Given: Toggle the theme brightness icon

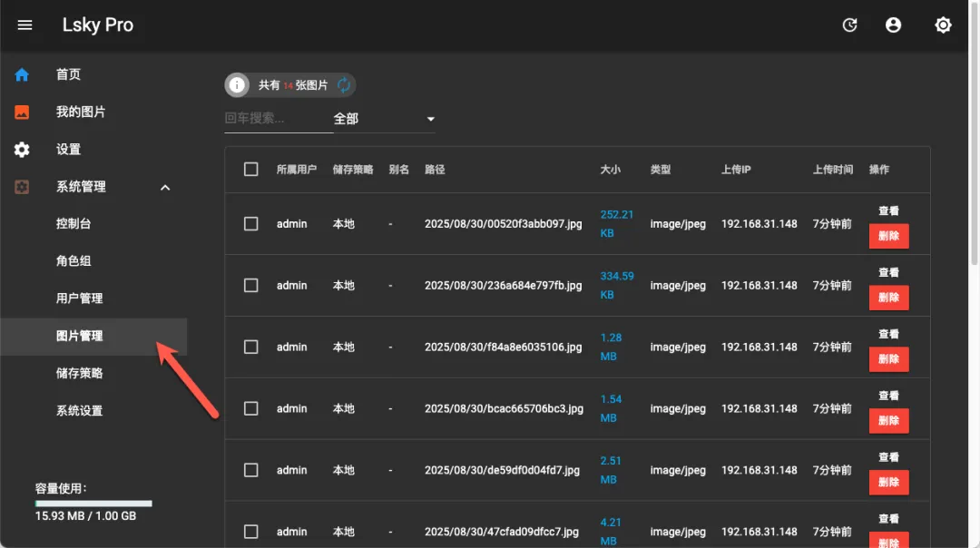Looking at the screenshot, I should [943, 25].
